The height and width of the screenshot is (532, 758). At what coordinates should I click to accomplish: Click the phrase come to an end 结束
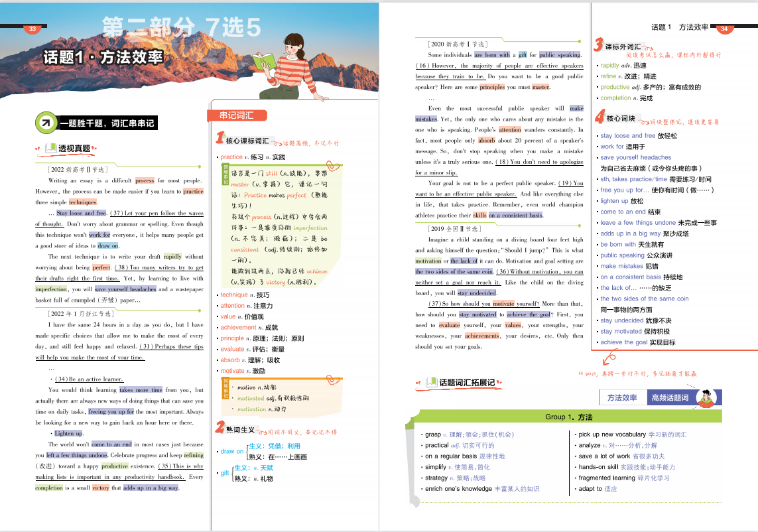pos(631,212)
